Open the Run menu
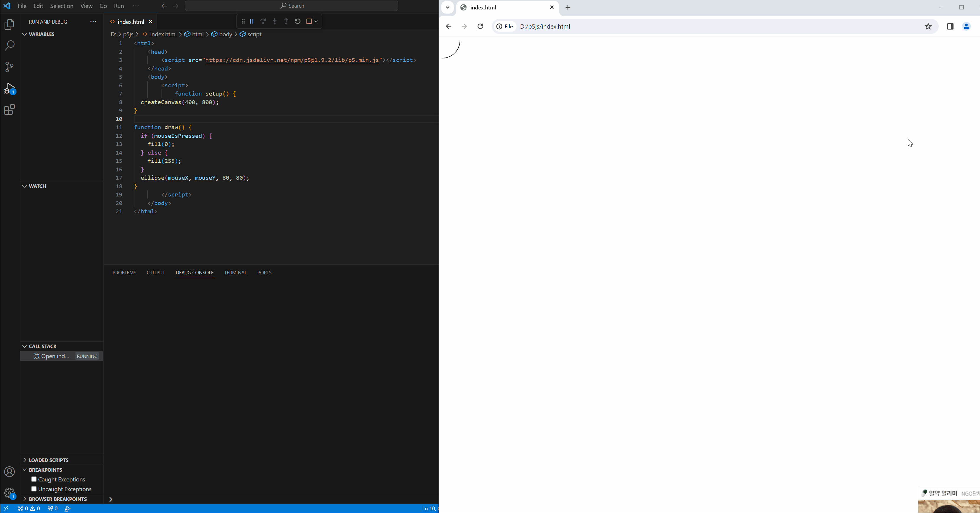This screenshot has width=980, height=513. click(119, 6)
